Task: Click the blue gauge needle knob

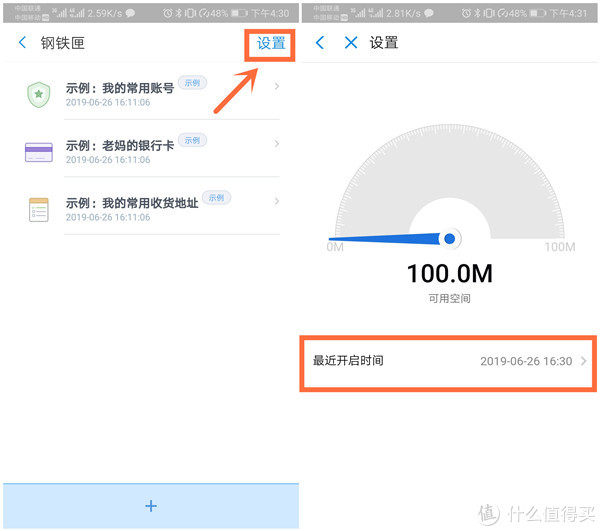Action: click(x=450, y=239)
